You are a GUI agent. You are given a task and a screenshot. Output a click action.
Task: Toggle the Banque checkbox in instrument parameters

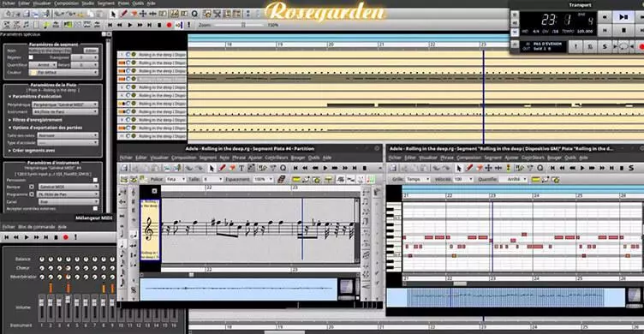coord(32,187)
